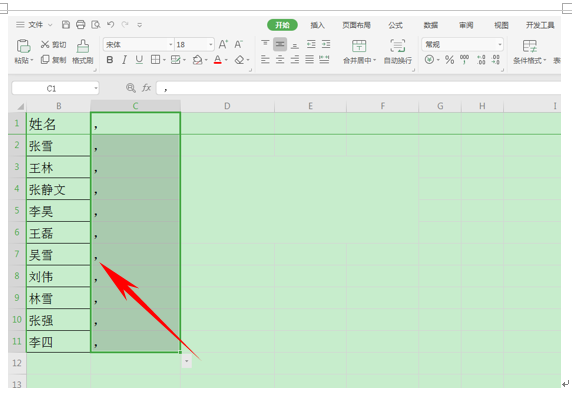Align text right
The height and width of the screenshot is (395, 572).
coord(295,59)
